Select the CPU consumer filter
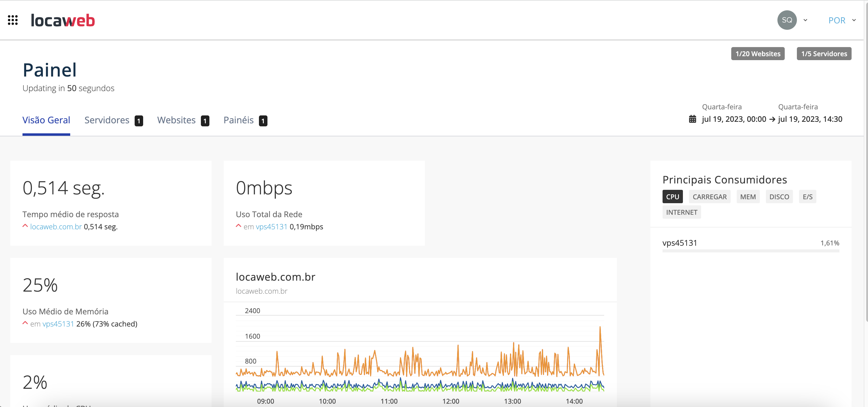 (672, 197)
